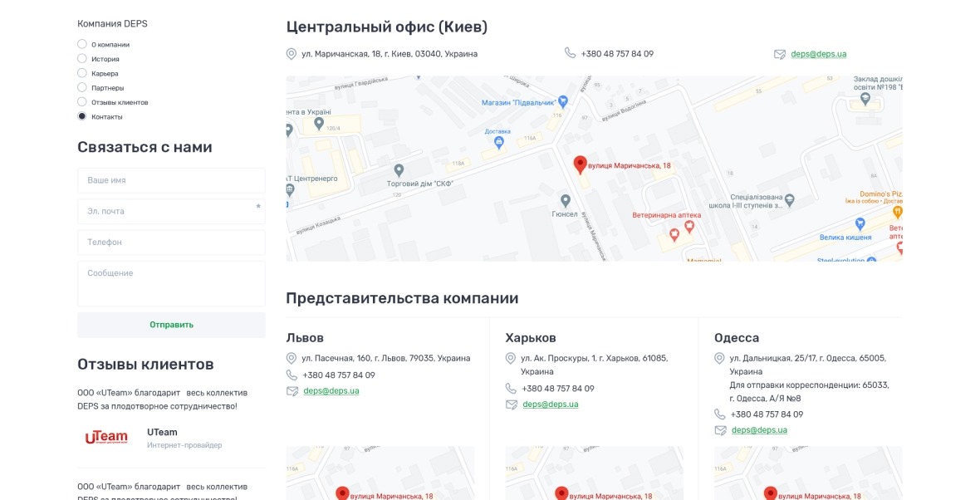Viewport: 980px width, 500px height.
Task: Choose the Партнеры radio option
Action: pyautogui.click(x=82, y=87)
